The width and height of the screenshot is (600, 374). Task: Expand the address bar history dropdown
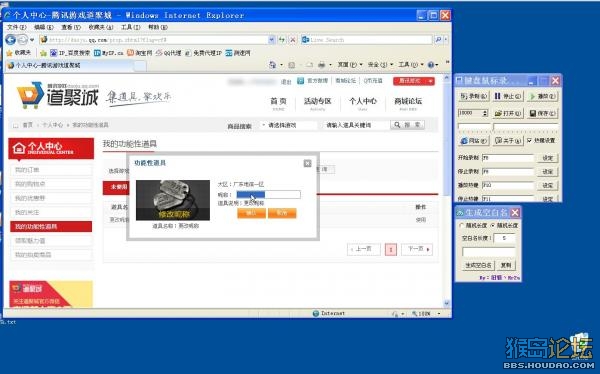[271, 39]
